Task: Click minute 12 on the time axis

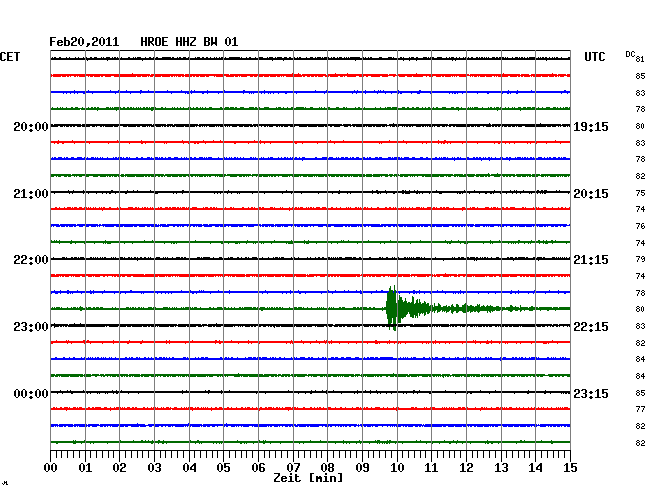Action: pos(466,467)
